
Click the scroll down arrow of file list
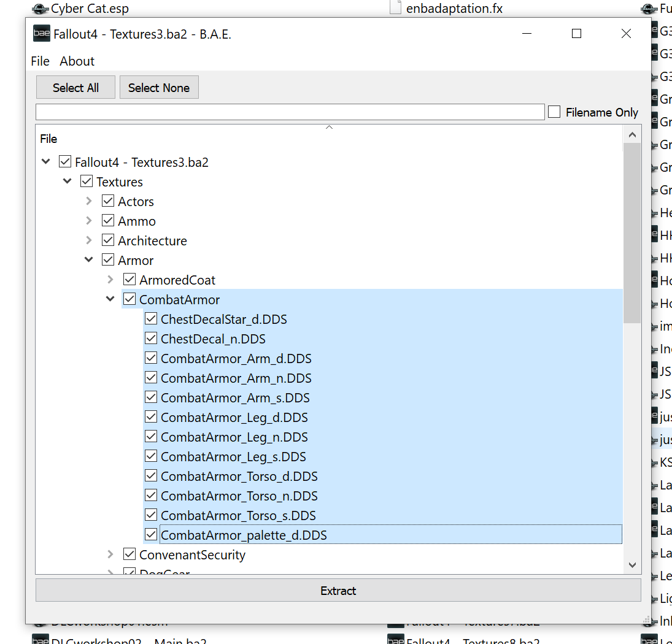point(632,565)
